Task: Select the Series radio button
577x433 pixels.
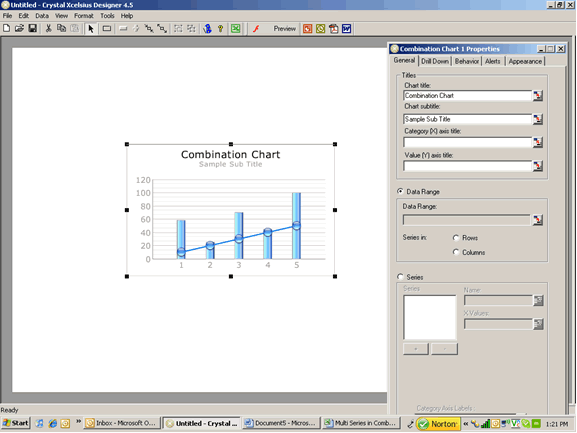Action: coord(400,277)
